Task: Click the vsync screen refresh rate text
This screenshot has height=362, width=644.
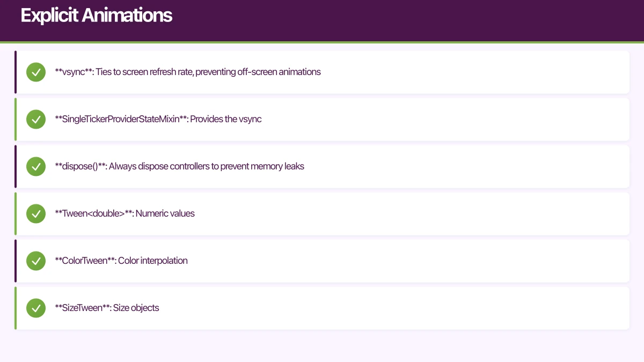Action: coord(188,72)
